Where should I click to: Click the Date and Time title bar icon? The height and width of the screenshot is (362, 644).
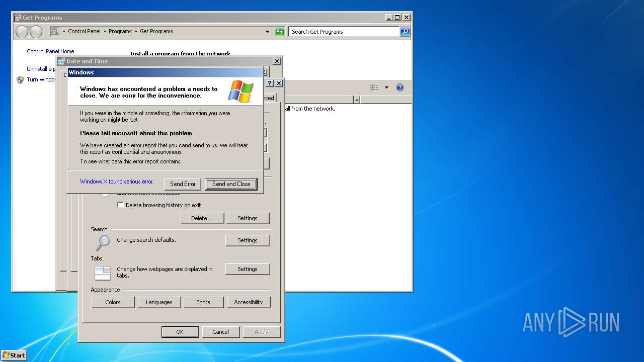click(62, 61)
